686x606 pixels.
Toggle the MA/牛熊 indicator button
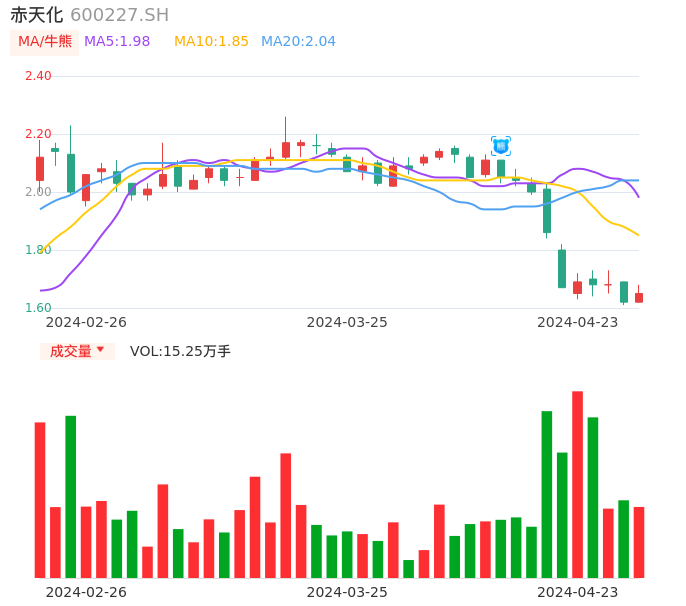[x=45, y=42]
